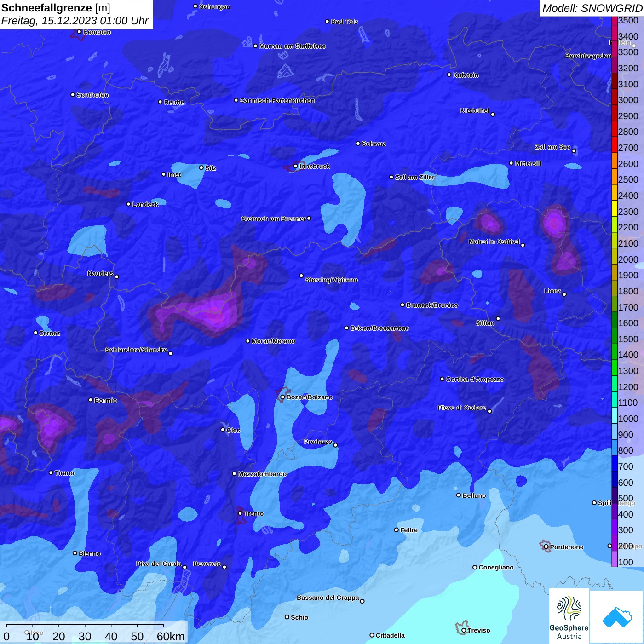The width and height of the screenshot is (644, 644).
Task: Click the 'Bienno' label
Action: (x=90, y=553)
